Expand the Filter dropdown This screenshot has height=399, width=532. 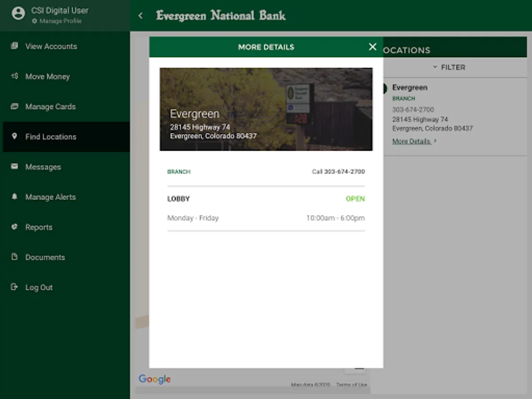[x=449, y=67]
